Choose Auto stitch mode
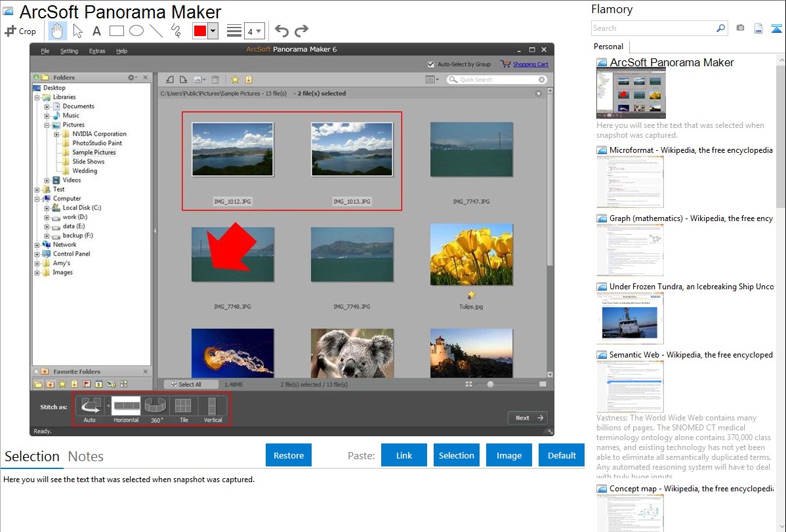786x532 pixels. point(90,409)
